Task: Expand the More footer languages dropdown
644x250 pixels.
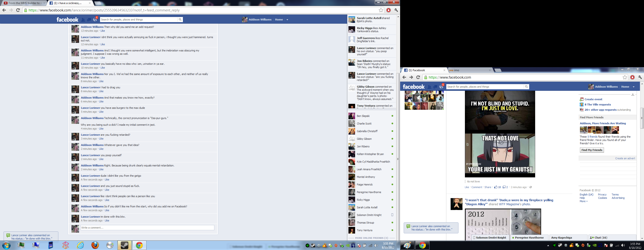Action: [584, 201]
